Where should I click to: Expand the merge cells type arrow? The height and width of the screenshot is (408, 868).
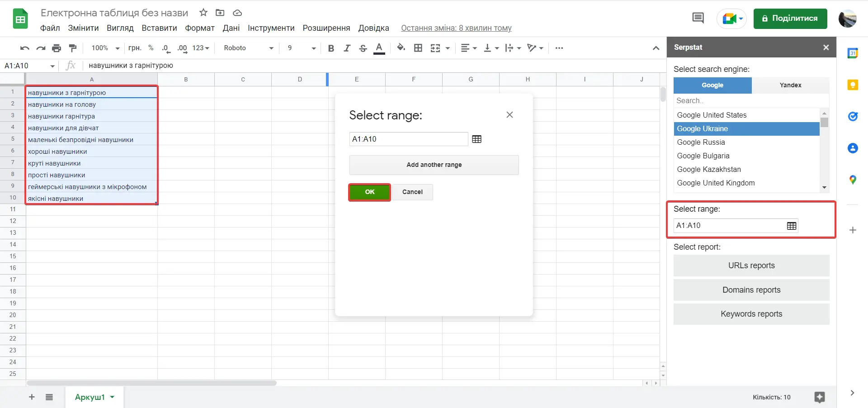coord(448,48)
